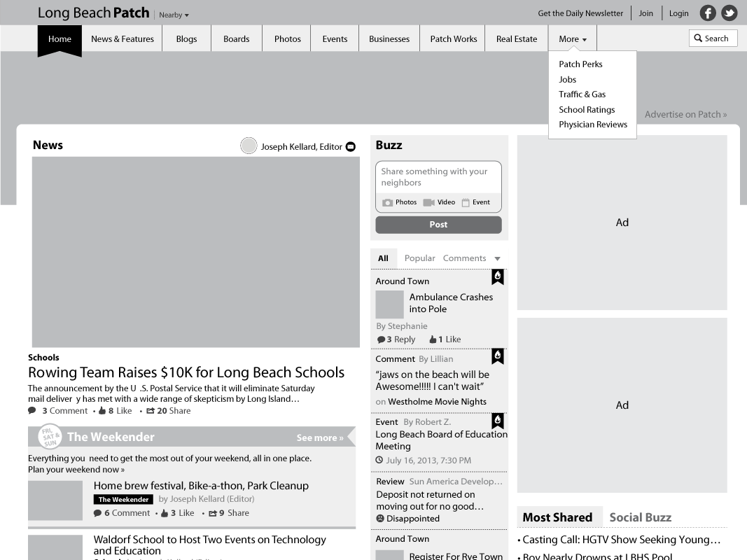
Task: Add Photos via camera icon in Buzz
Action: coord(388,202)
